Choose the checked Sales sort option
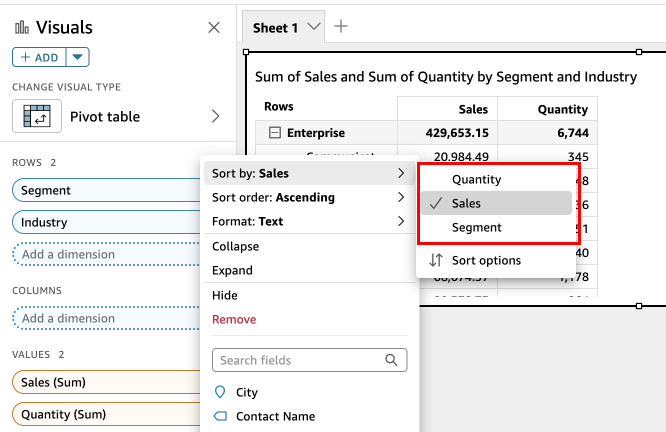The height and width of the screenshot is (432, 666). tap(465, 203)
